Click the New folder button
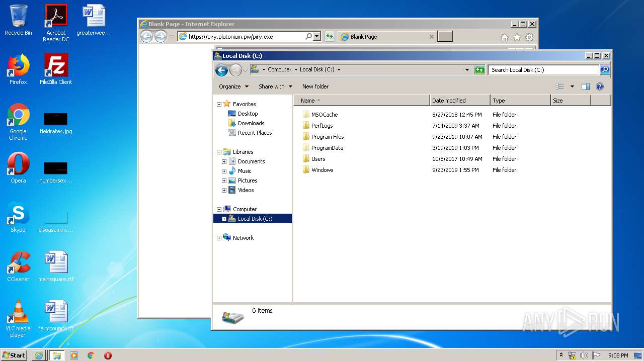Screen dimensions: 644x362 [315, 86]
